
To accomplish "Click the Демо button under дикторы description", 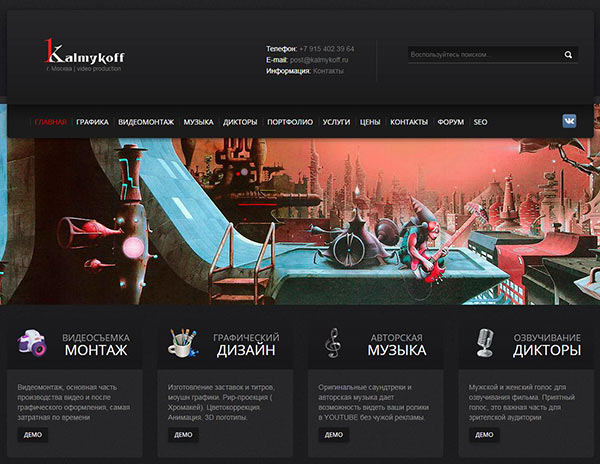I will click(x=484, y=435).
